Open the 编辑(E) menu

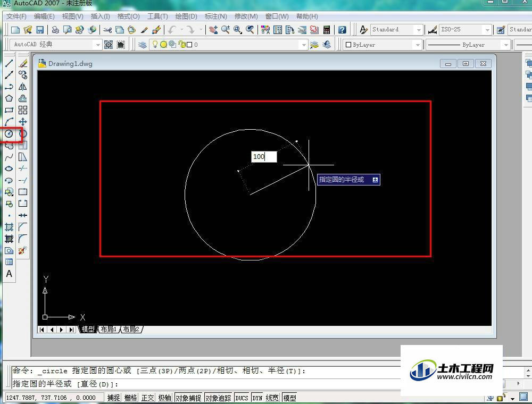pyautogui.click(x=44, y=16)
